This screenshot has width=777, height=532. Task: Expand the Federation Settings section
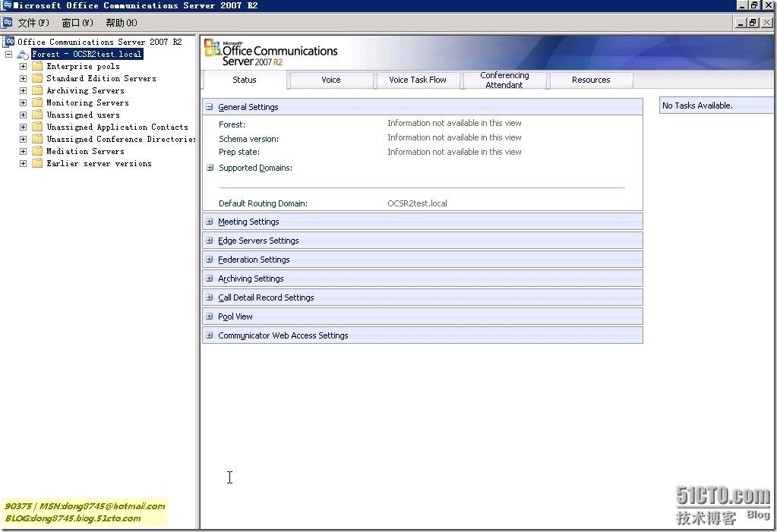(x=210, y=259)
